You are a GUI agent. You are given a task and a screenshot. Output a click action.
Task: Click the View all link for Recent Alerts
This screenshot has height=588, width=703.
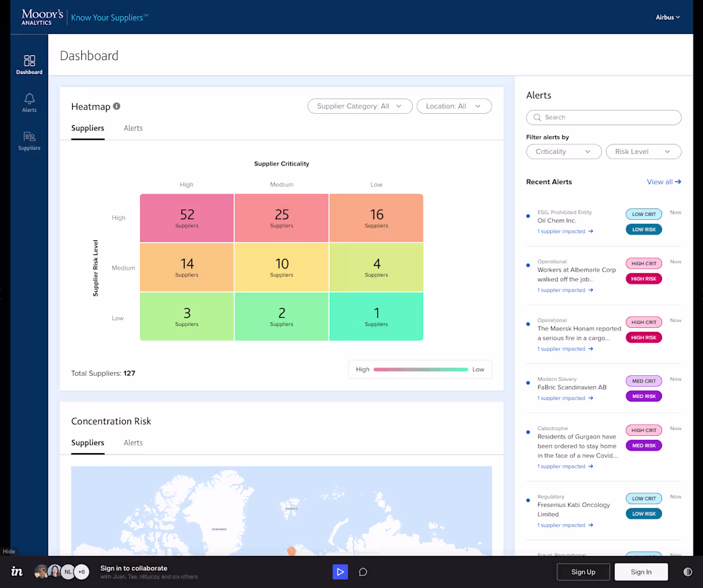pyautogui.click(x=663, y=182)
